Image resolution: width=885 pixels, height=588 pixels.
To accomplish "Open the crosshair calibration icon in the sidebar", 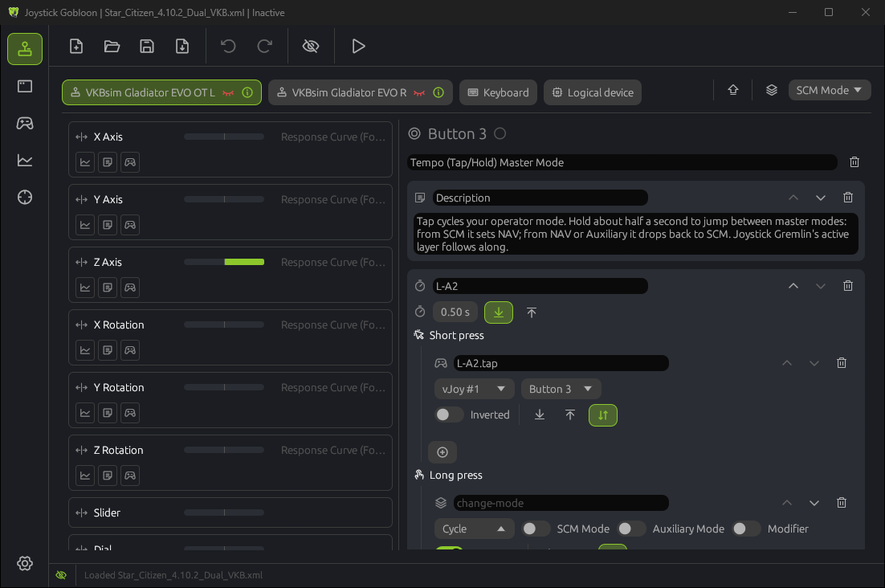I will coord(25,197).
